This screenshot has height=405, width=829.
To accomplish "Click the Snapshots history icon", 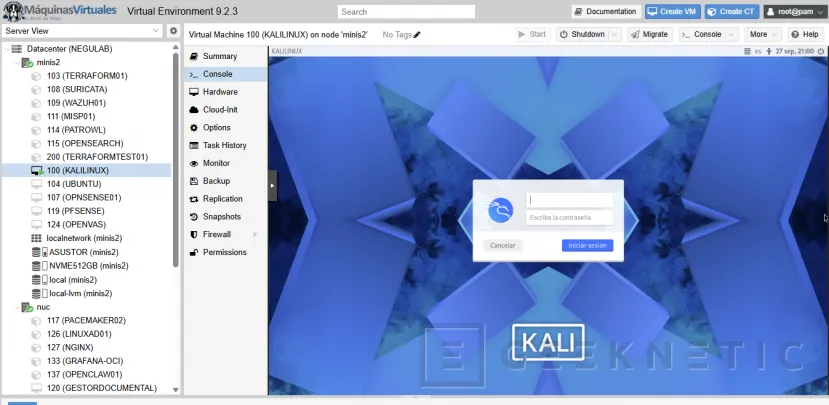I will click(194, 217).
